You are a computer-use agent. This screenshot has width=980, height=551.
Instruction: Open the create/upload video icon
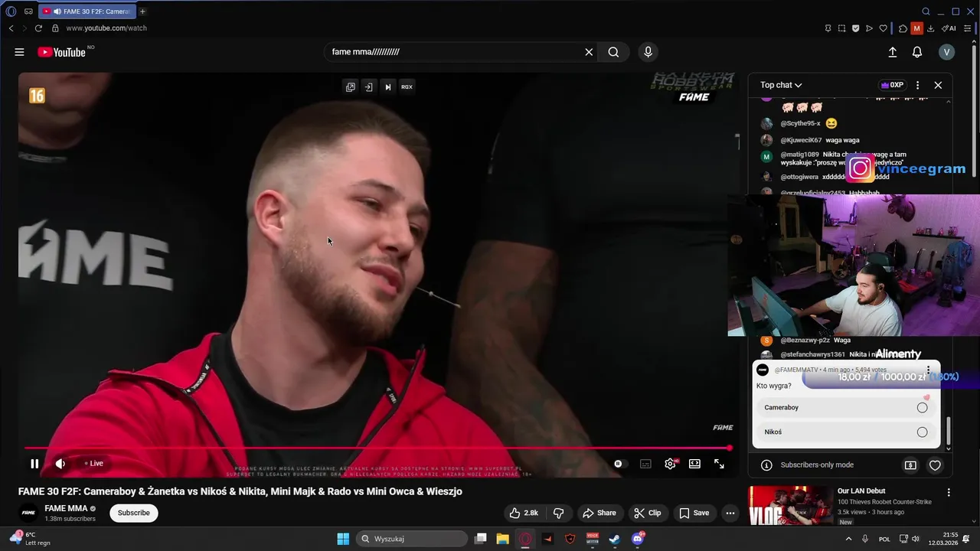coord(892,52)
